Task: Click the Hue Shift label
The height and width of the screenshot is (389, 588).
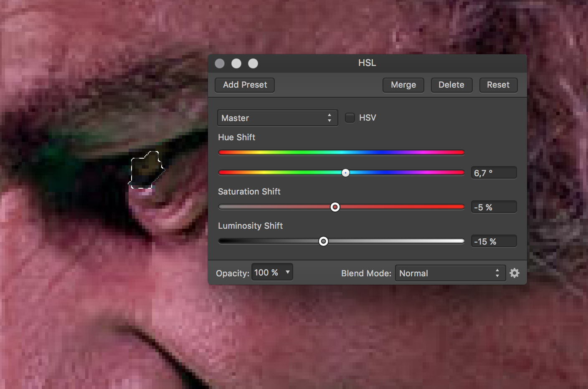Action: click(236, 137)
